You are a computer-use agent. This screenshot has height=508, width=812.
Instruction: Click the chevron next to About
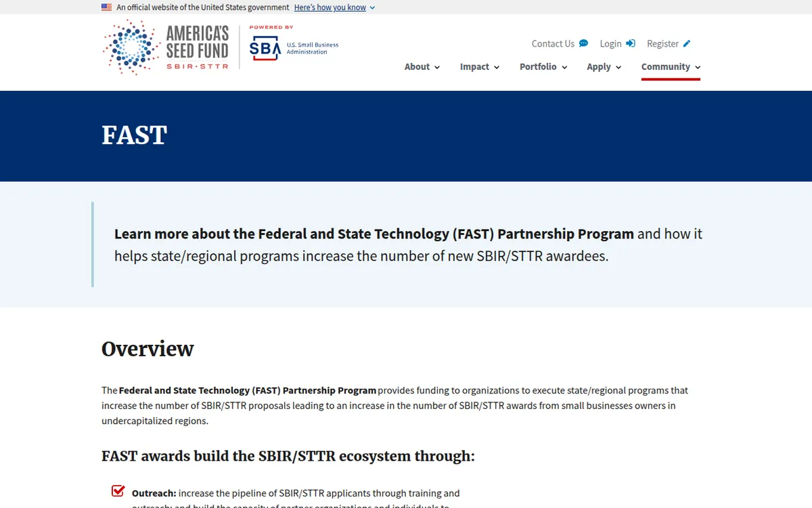tap(437, 68)
